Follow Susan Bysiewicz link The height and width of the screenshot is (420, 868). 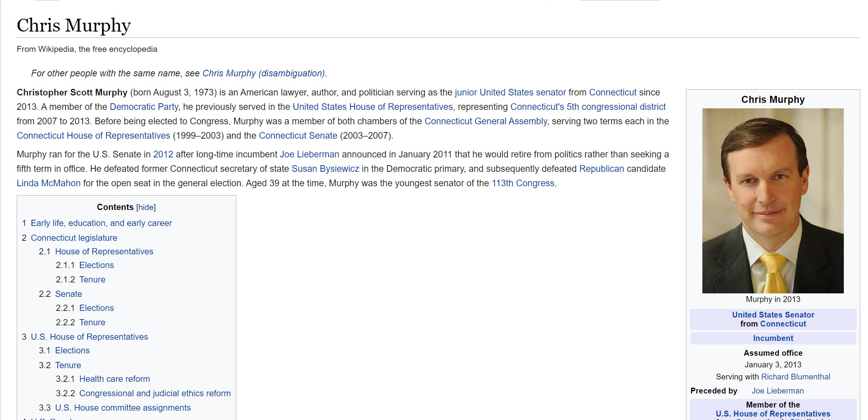325,169
